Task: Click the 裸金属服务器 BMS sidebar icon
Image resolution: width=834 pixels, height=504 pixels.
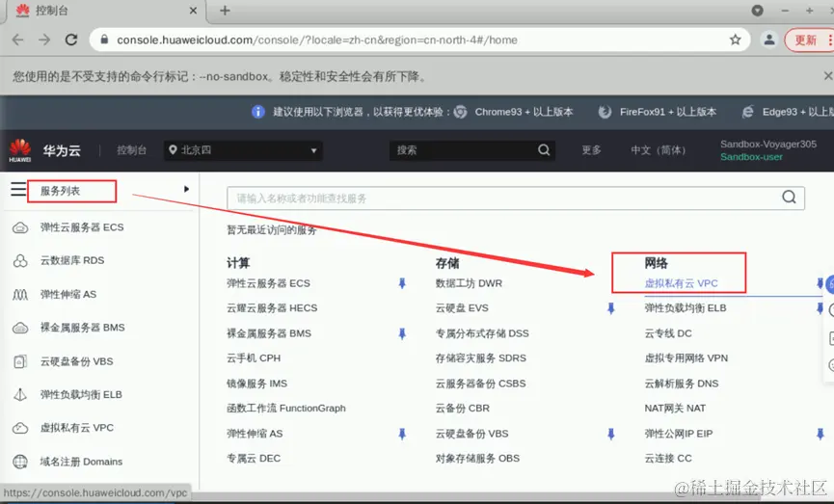Action: tap(20, 328)
